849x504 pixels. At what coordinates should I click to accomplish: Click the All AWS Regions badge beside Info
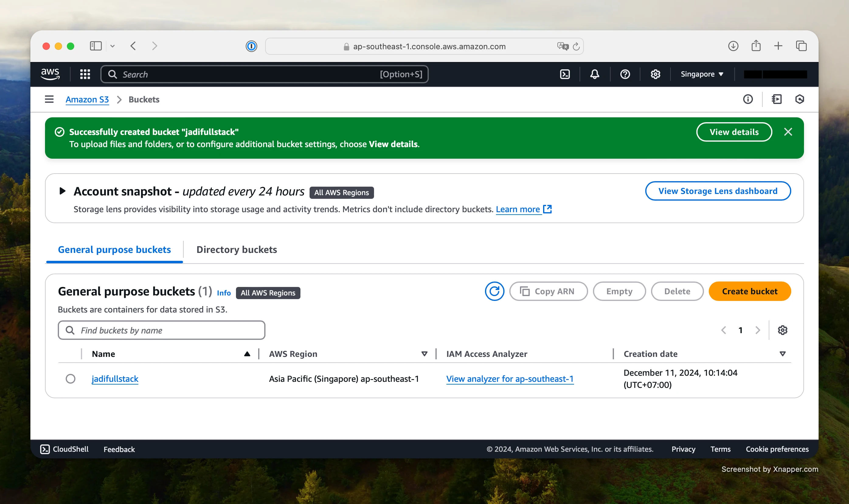click(268, 293)
